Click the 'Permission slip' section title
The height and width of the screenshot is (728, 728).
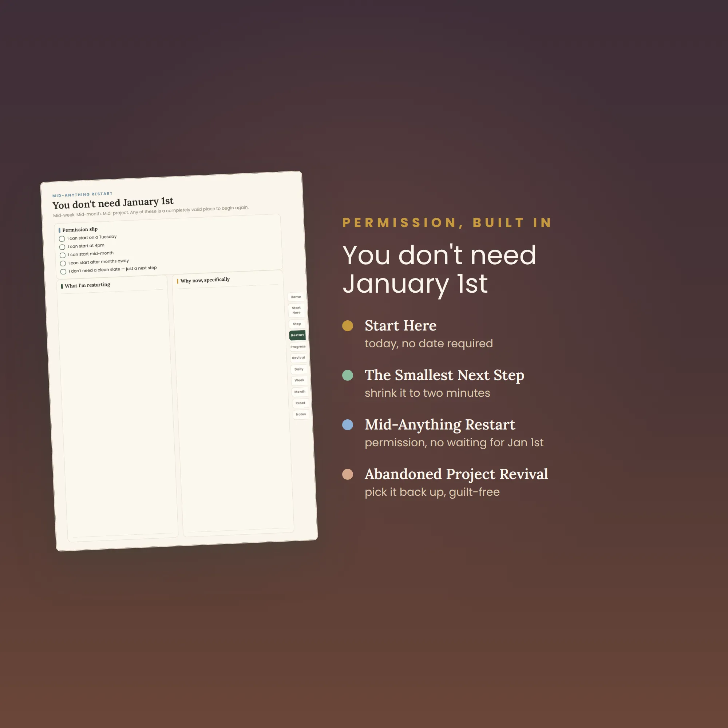pyautogui.click(x=80, y=229)
